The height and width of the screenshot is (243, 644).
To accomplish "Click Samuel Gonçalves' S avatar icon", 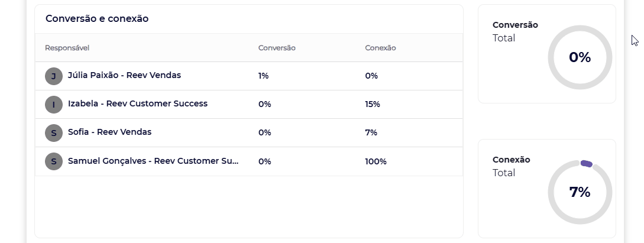I will click(54, 162).
